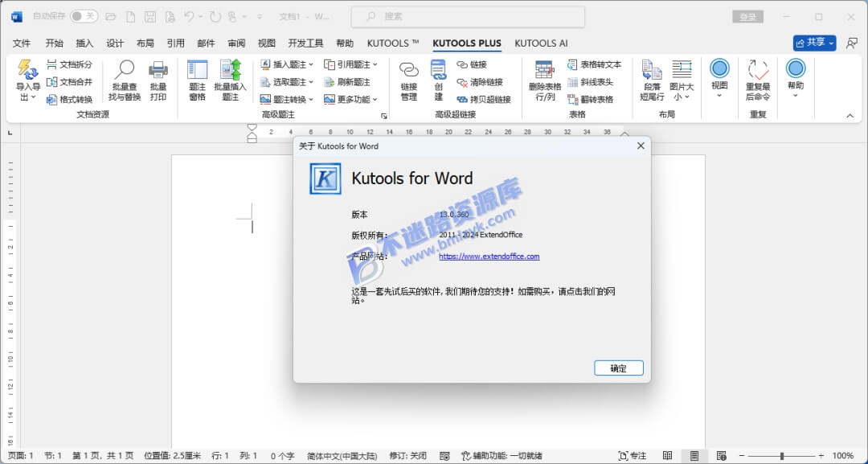Open Batch Find and Replace (批量查找与替换)
Viewport: 868px width, 464px height.
pyautogui.click(x=125, y=80)
